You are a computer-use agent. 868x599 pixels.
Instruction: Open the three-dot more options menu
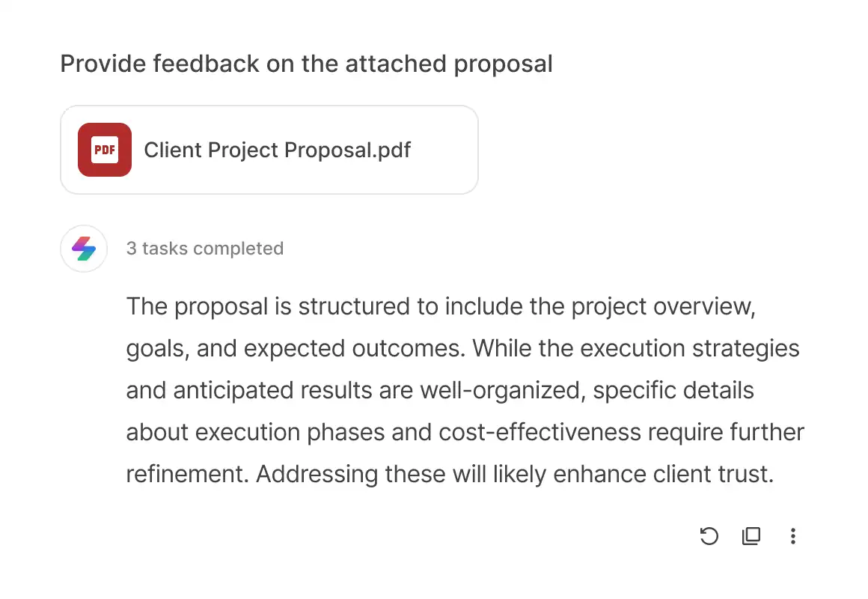tap(792, 536)
